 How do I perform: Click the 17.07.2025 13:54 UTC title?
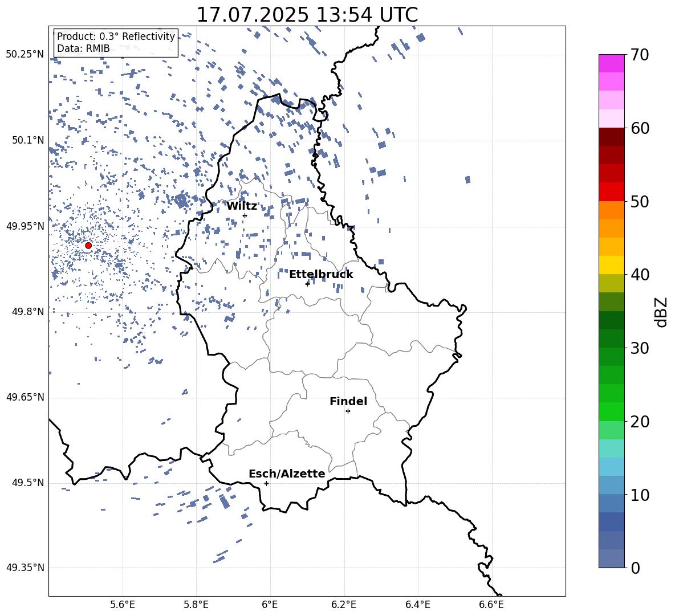pos(307,15)
